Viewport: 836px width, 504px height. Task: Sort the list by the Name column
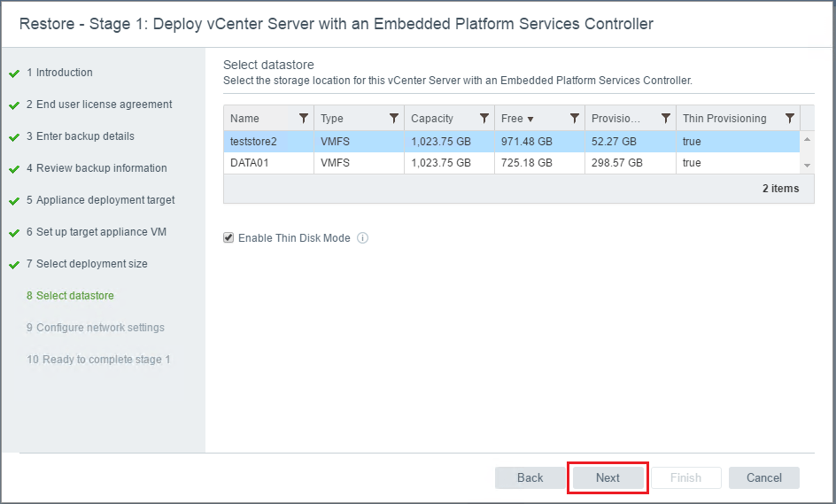244,119
